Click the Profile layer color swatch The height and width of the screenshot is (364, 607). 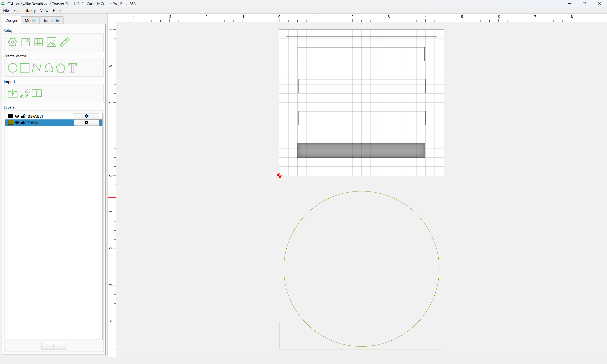point(11,122)
